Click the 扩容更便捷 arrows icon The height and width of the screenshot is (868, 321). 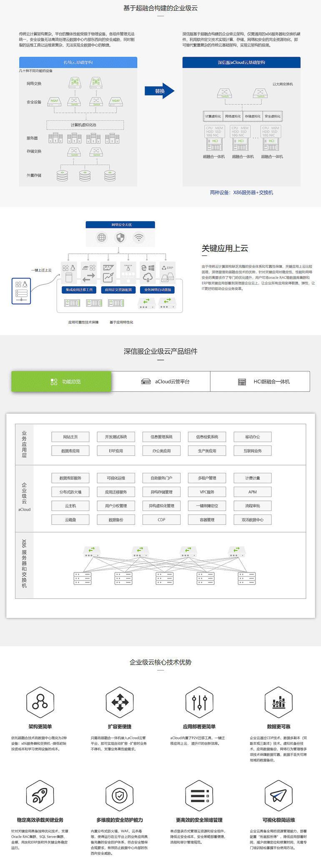coord(120,702)
